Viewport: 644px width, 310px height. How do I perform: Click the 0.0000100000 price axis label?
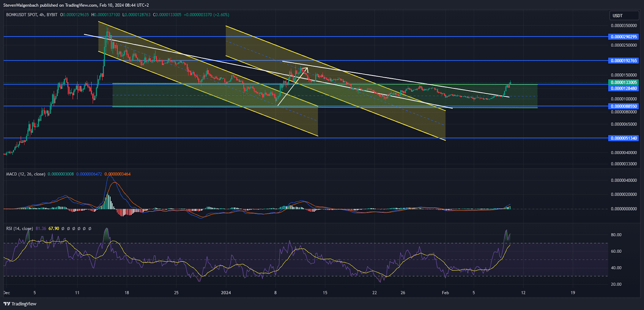point(624,99)
